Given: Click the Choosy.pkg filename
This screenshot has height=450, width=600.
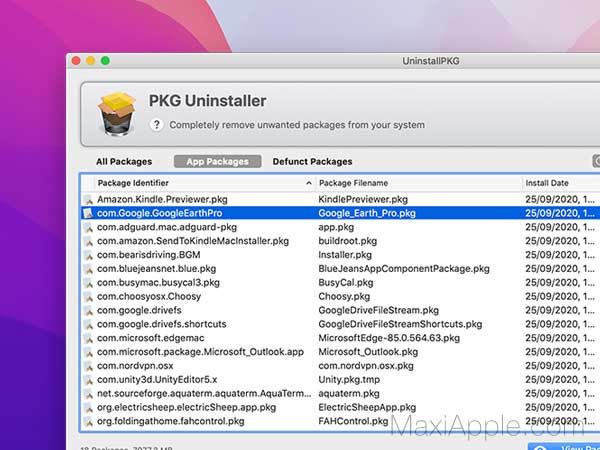Looking at the screenshot, I should click(x=344, y=297).
